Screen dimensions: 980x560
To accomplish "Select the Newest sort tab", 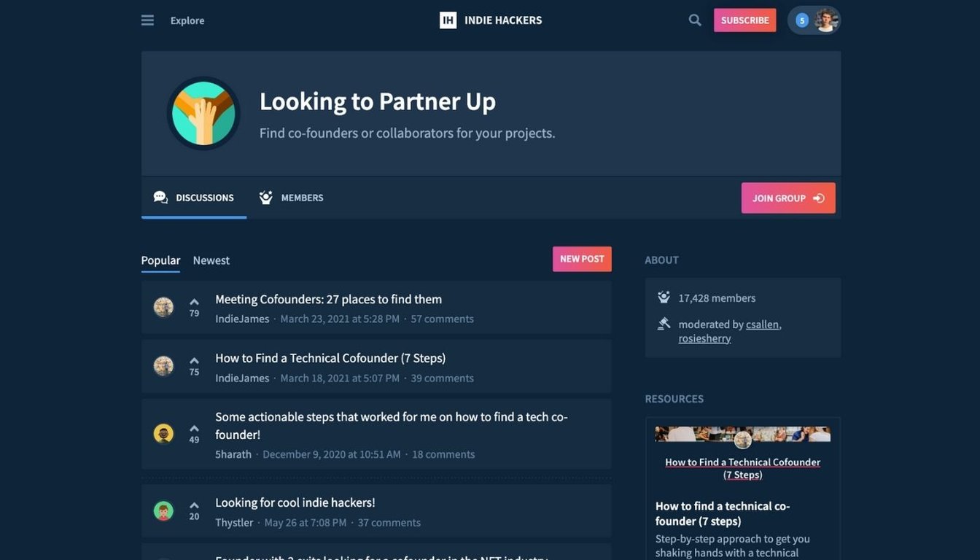I will [x=211, y=260].
